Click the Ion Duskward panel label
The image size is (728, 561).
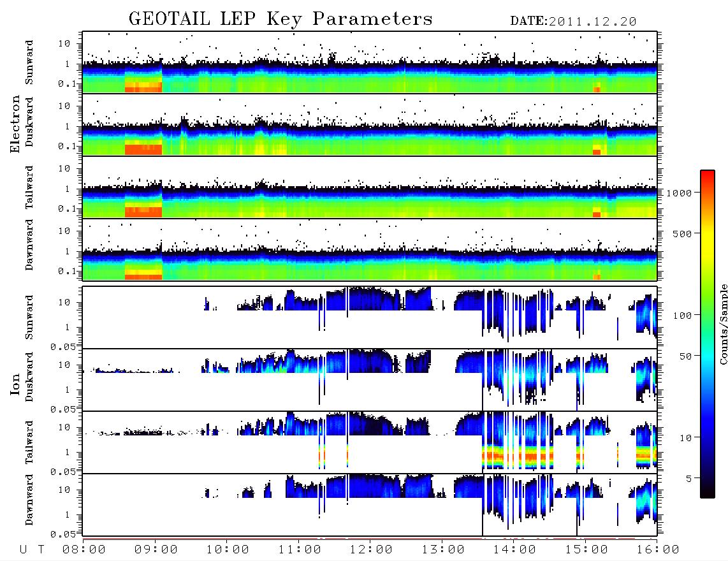[x=29, y=377]
